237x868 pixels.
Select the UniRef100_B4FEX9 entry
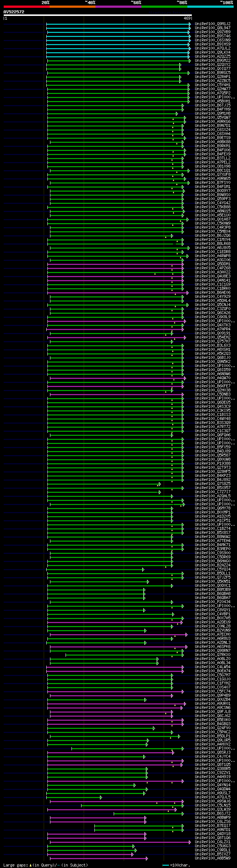click(213, 154)
